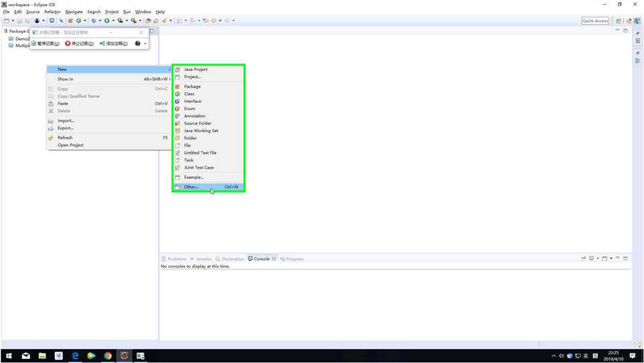This screenshot has height=363, width=644.
Task: Select Task in the New submenu
Action: pos(208,160)
